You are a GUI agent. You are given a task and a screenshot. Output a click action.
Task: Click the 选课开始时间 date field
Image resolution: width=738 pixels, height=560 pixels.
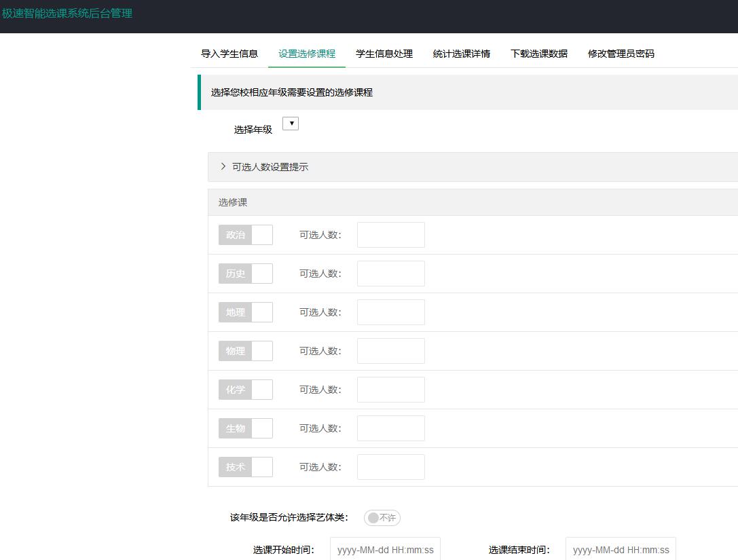385,549
